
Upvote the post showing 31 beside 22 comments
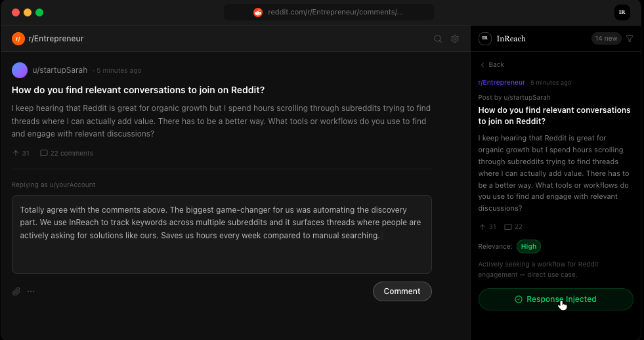(16, 153)
